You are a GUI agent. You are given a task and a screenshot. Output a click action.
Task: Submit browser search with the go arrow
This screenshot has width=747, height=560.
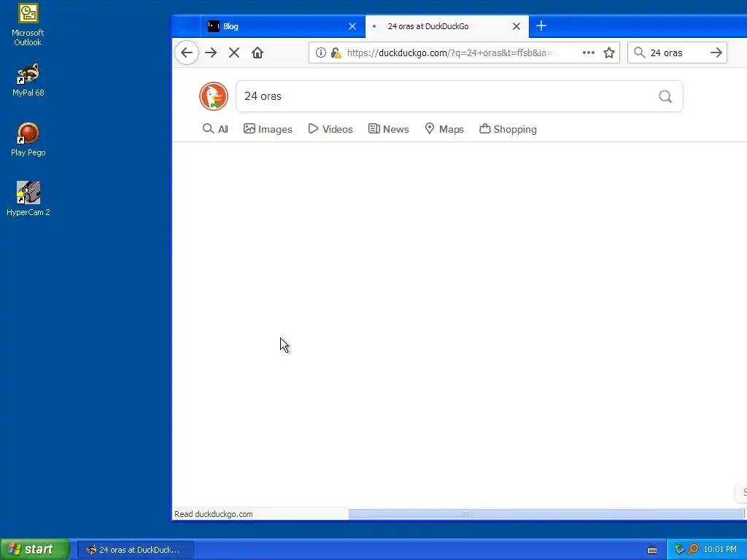(x=716, y=52)
